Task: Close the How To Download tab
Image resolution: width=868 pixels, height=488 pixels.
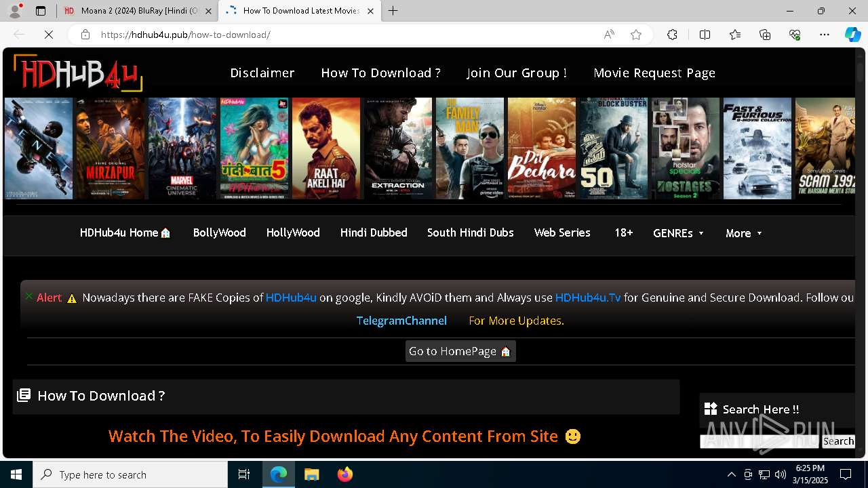Action: (370, 11)
